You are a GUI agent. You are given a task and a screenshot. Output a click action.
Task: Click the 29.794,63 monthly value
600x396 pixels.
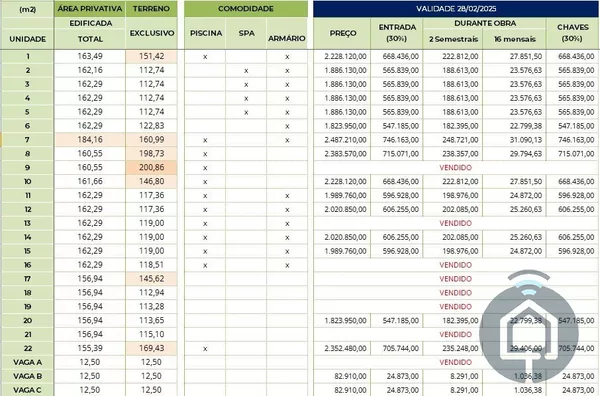(526, 154)
